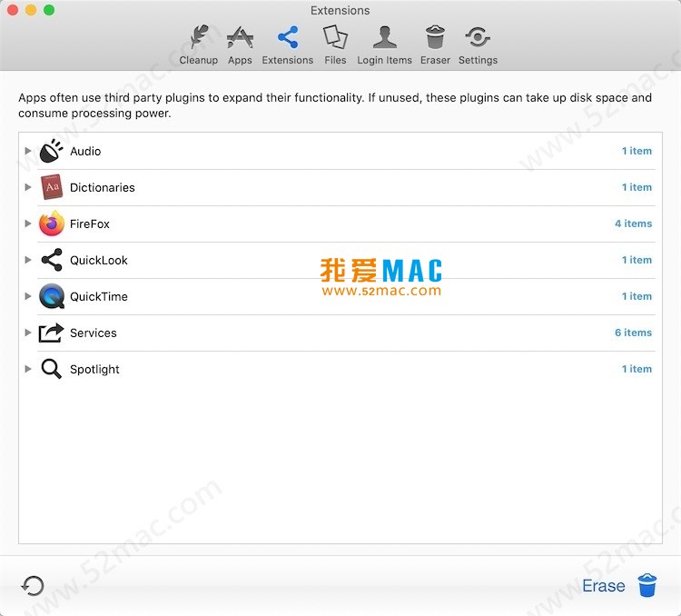Select the Extensions share icon in toolbar
Image resolution: width=681 pixels, height=616 pixels.
pos(288,37)
